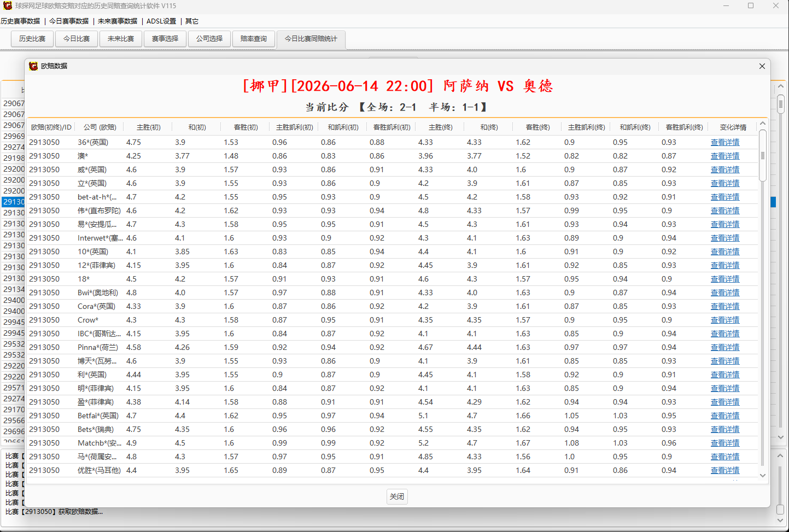Open 查看详情 for Pinna*(荷兰) row
Viewport: 789px width, 532px height.
pyautogui.click(x=725, y=347)
